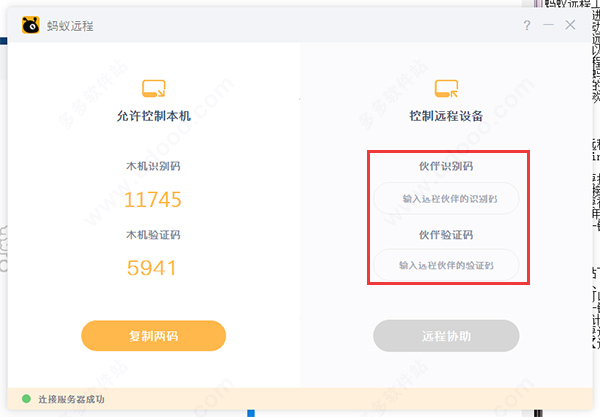Click the 控制远程设备 heading
This screenshot has height=417, width=600.
click(x=446, y=116)
